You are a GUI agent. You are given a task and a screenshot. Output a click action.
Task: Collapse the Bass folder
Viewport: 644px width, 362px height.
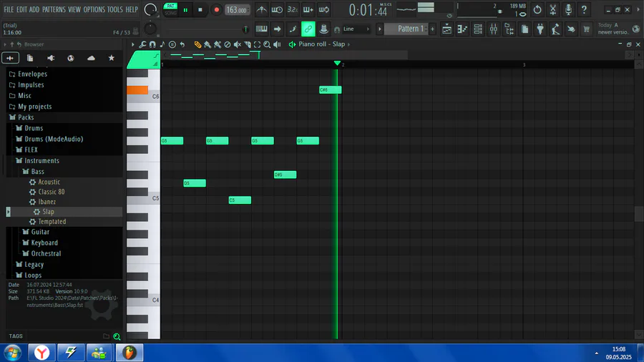tap(37, 172)
